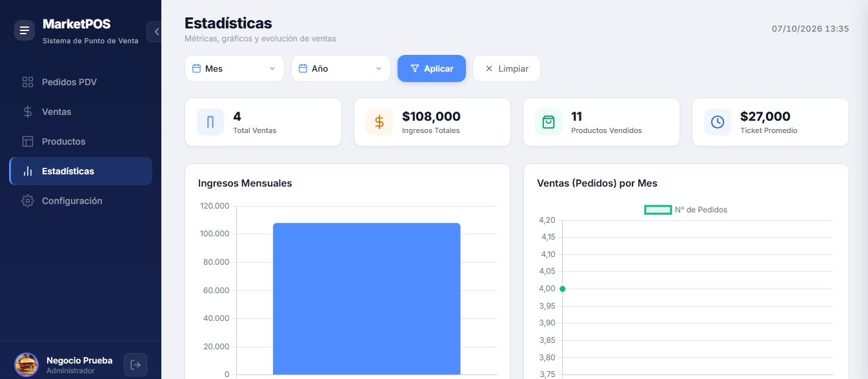Click calendar icon in Año filter

pyautogui.click(x=303, y=68)
